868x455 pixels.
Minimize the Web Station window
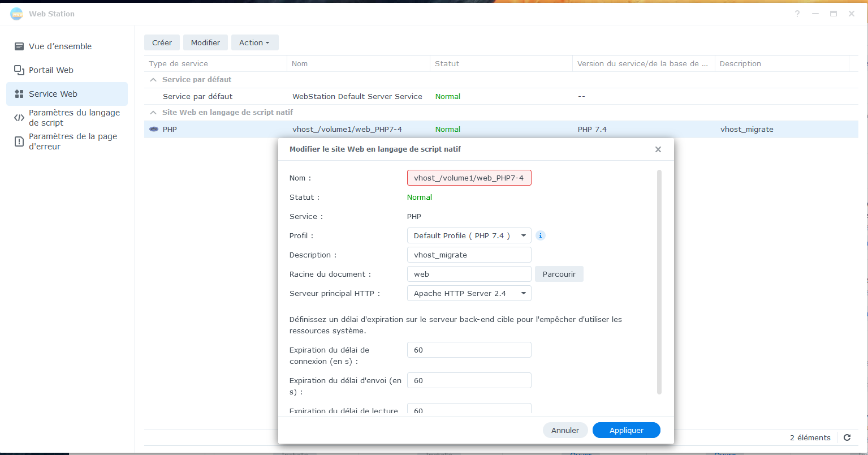[x=815, y=14]
